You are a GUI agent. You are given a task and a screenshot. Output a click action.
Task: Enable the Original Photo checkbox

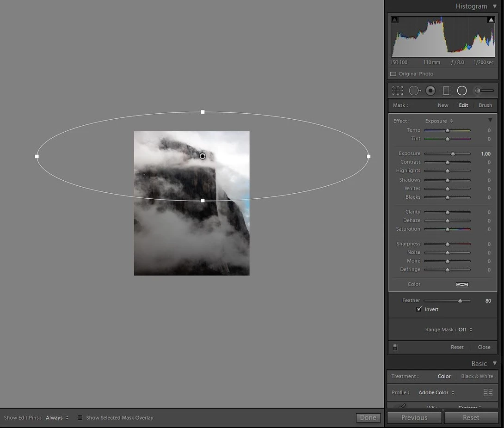coord(393,74)
